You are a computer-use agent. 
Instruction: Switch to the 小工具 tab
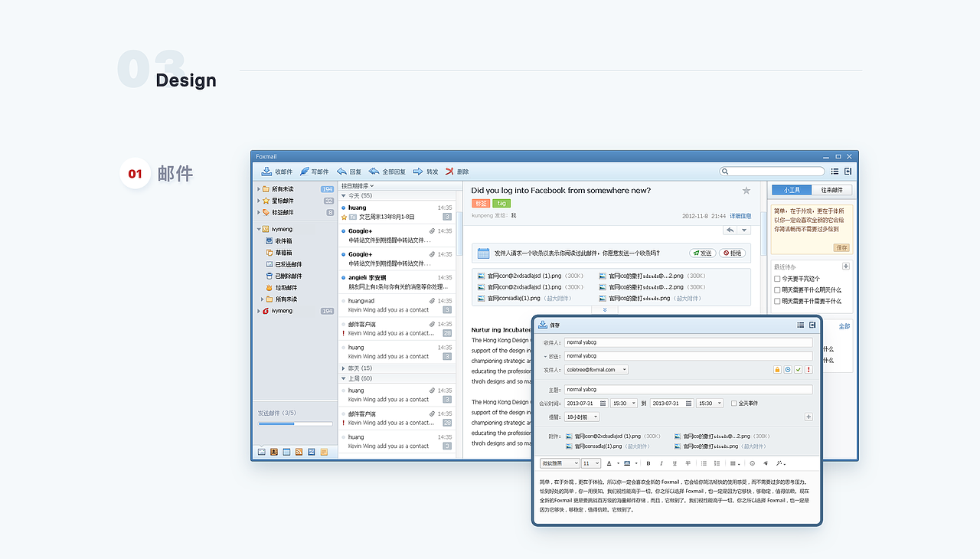pyautogui.click(x=793, y=190)
